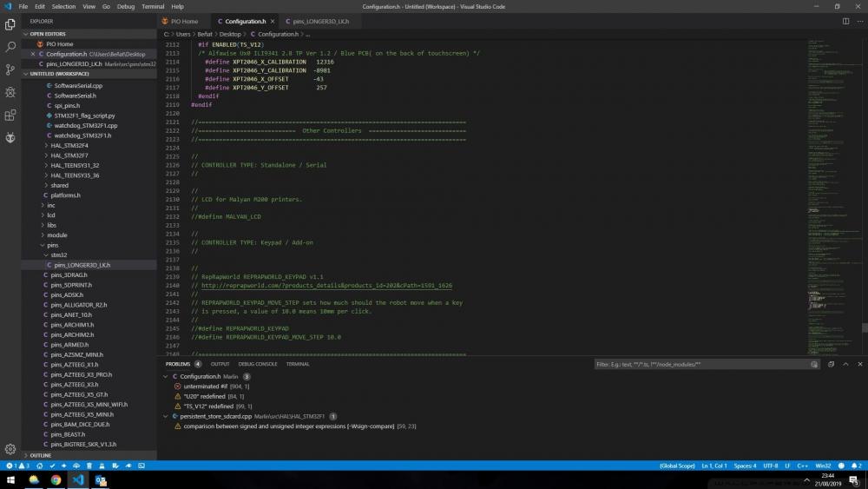Open the Manage gear icon

tap(10, 449)
